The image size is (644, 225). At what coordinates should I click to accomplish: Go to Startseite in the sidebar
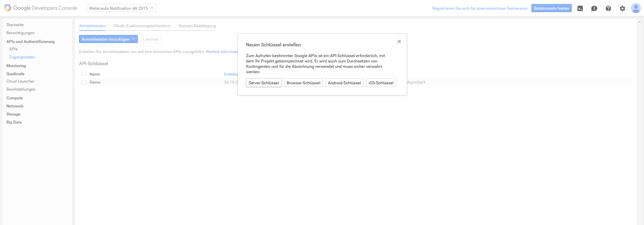(15, 25)
